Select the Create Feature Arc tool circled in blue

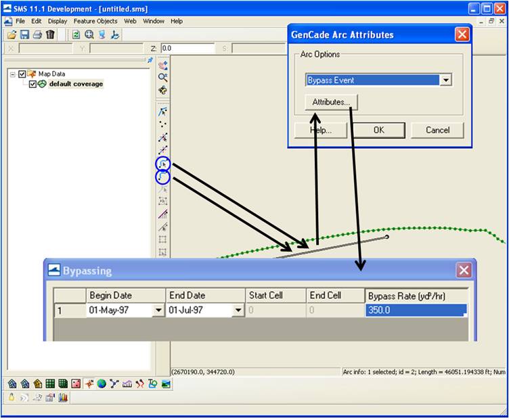[x=162, y=177]
